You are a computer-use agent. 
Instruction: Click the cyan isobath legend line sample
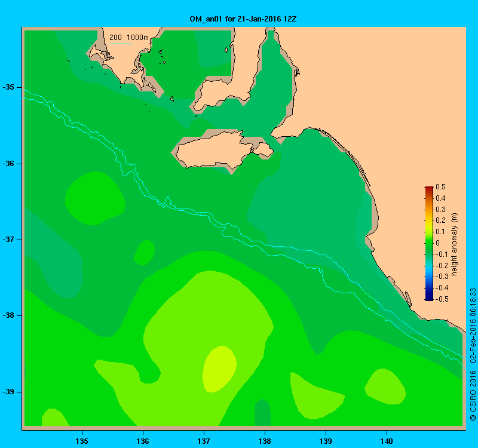[x=121, y=44]
